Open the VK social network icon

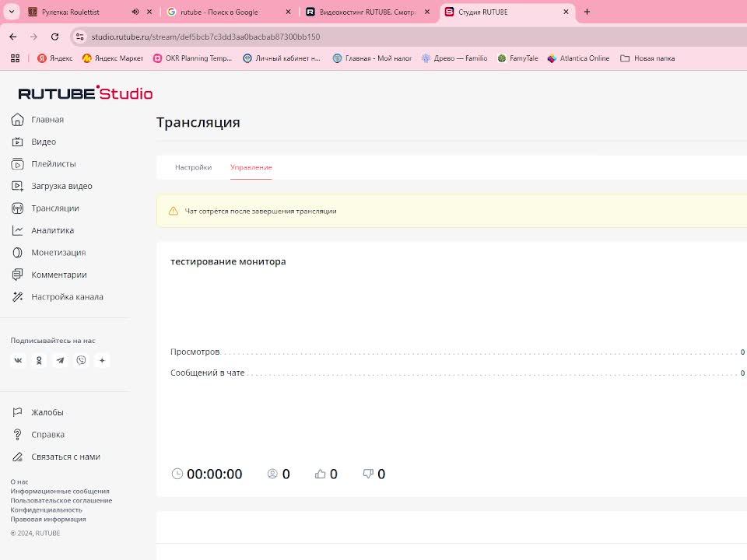pos(18,360)
